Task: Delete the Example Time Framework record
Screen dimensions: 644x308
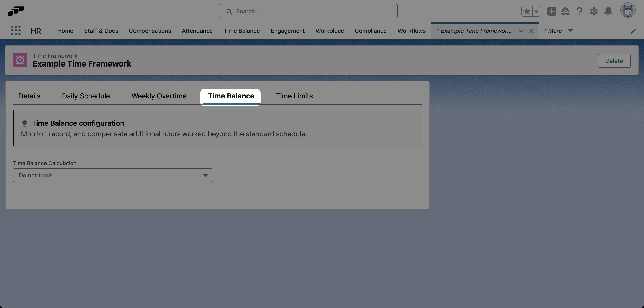Action: pos(614,61)
